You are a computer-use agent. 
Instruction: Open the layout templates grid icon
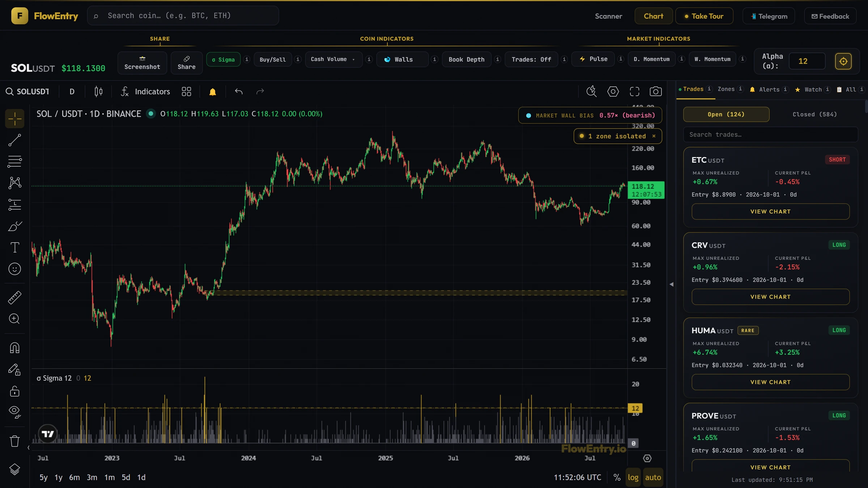186,91
